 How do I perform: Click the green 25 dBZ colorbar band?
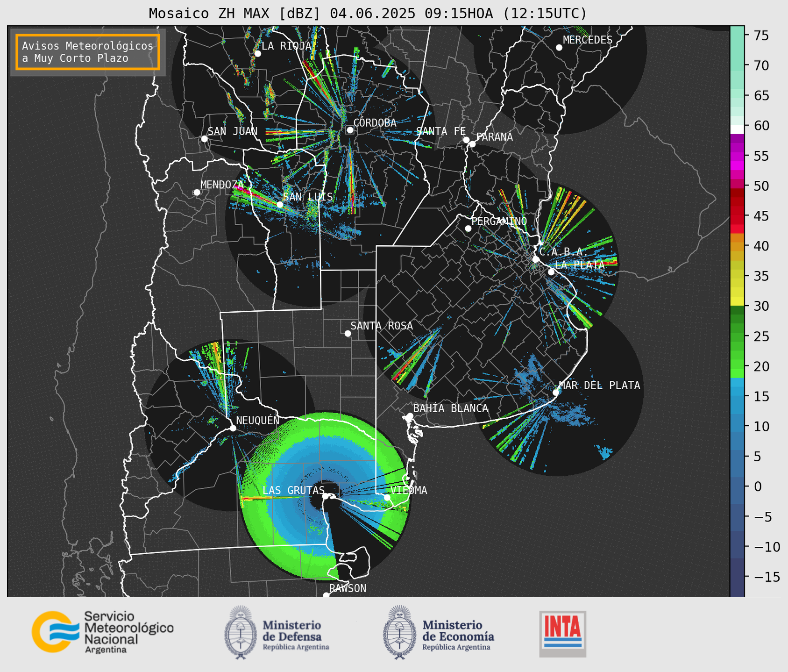click(737, 336)
